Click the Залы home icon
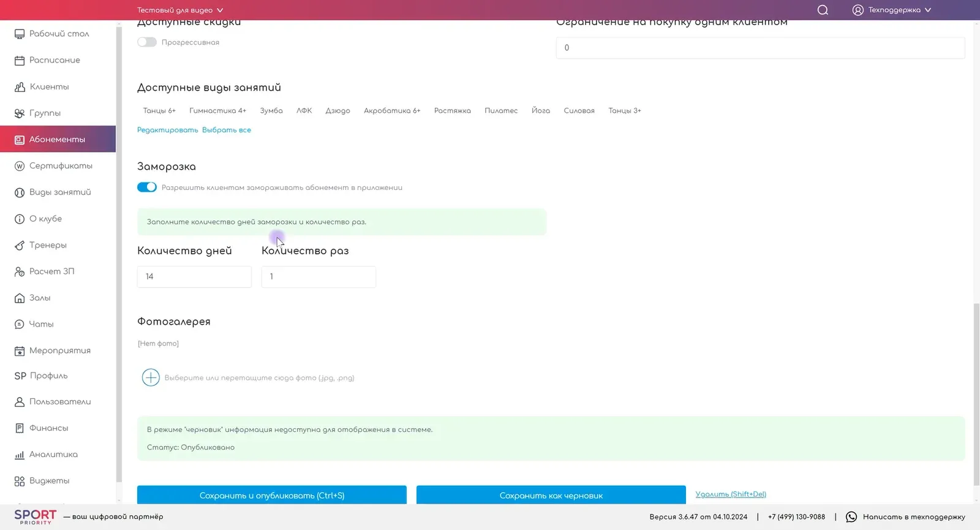980x530 pixels. coord(20,298)
